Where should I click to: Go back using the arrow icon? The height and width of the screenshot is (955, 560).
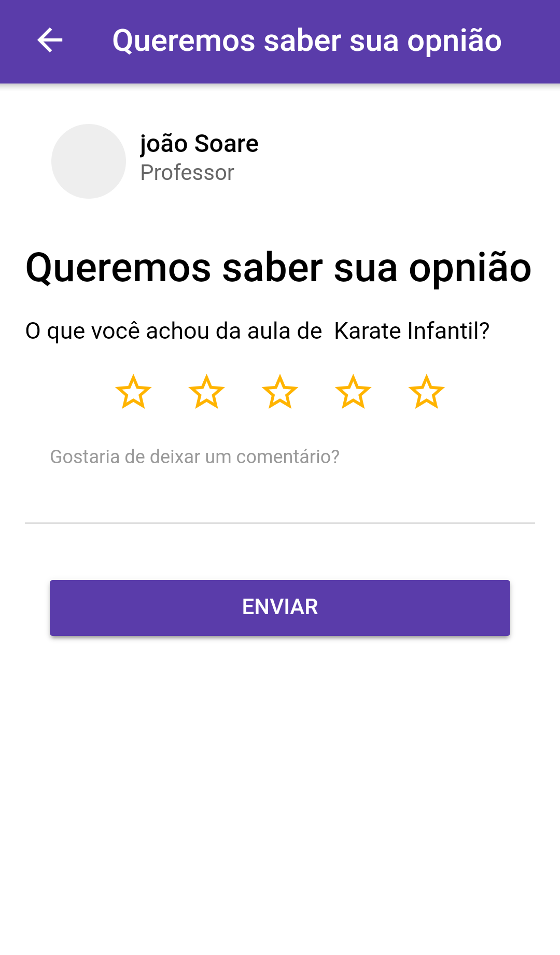[x=50, y=40]
